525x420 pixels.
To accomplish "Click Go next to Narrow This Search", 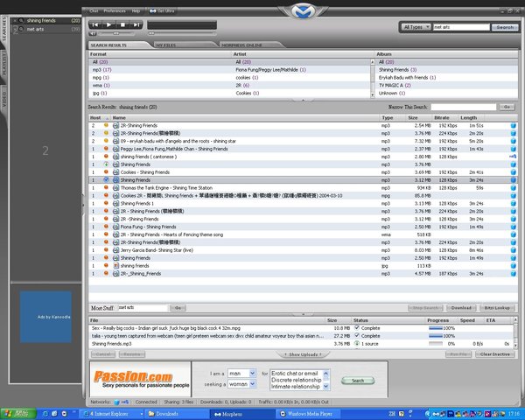I will pyautogui.click(x=507, y=107).
